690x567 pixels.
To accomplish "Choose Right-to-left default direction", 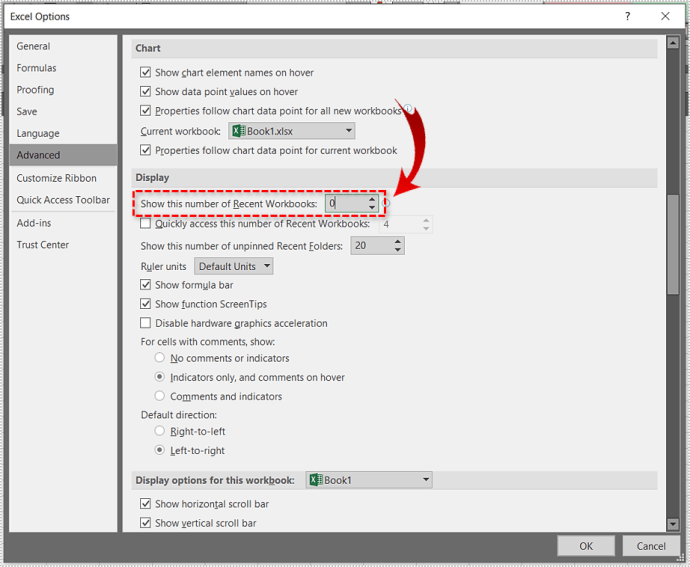I will click(x=160, y=431).
